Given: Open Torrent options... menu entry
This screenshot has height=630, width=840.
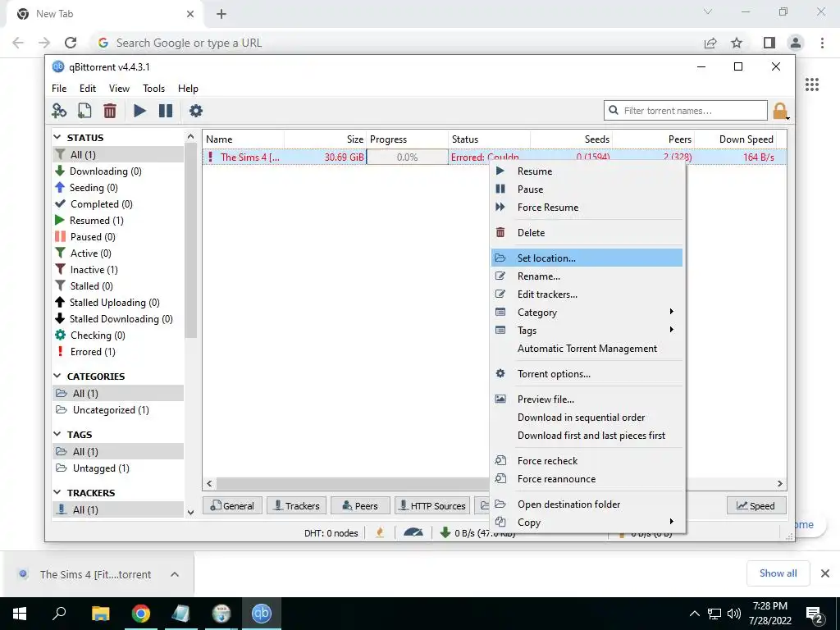Looking at the screenshot, I should (x=587, y=374).
